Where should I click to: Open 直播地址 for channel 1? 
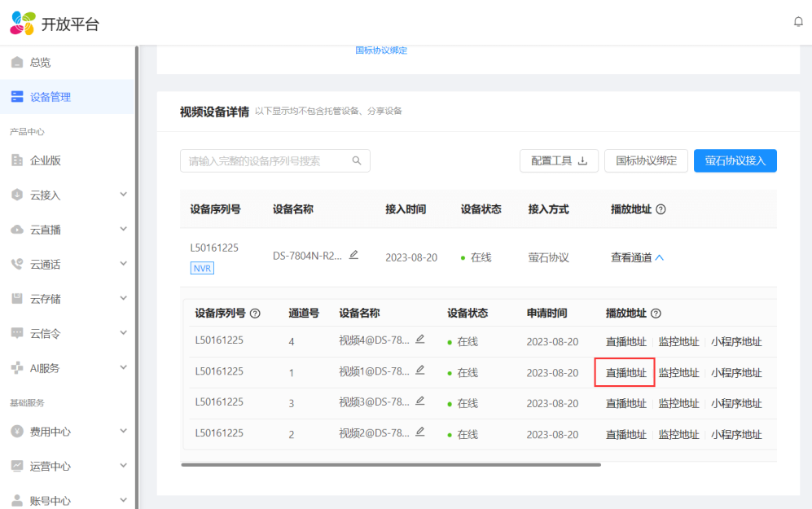pyautogui.click(x=626, y=373)
